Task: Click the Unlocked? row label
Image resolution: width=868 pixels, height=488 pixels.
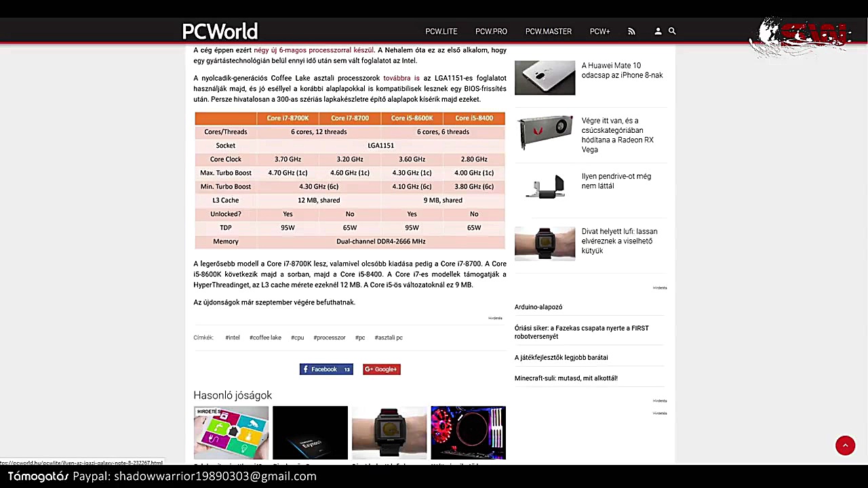Action: pos(226,214)
